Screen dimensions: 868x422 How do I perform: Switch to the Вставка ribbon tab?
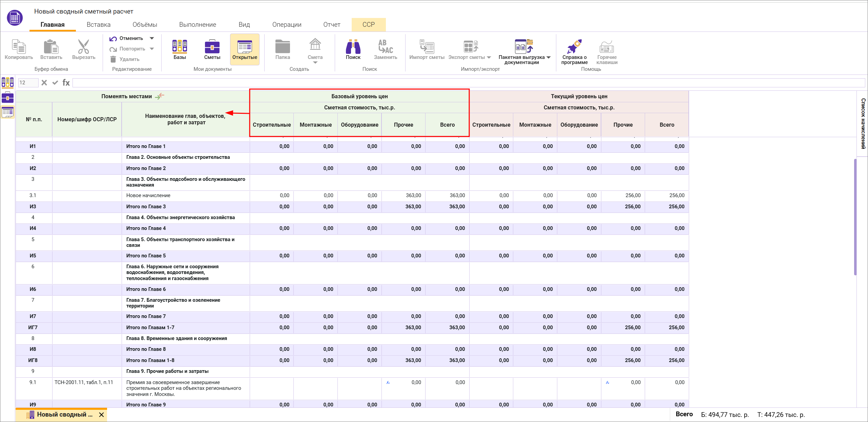[98, 25]
